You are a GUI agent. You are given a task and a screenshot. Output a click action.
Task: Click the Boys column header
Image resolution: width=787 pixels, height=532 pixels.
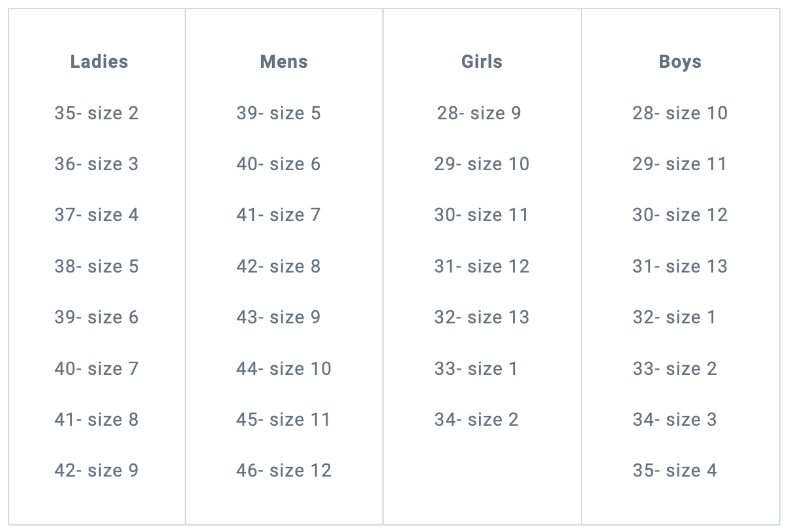tap(680, 62)
